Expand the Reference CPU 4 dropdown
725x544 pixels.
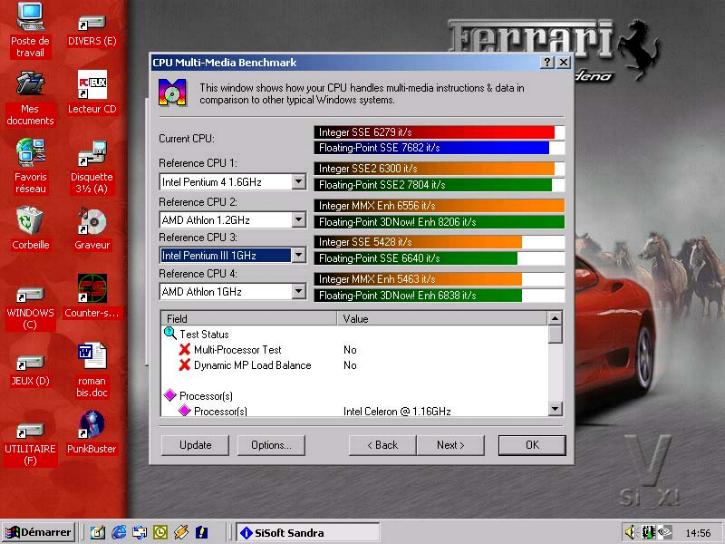[x=298, y=292]
